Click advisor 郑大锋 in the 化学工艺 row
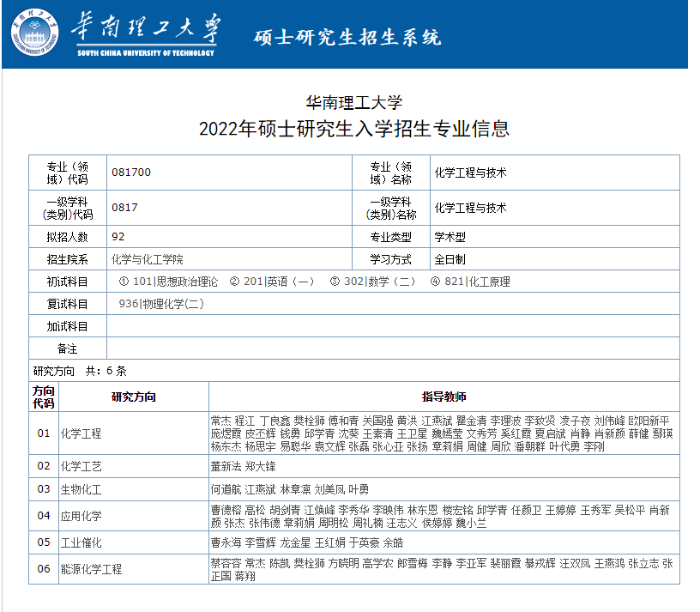 tap(260, 466)
